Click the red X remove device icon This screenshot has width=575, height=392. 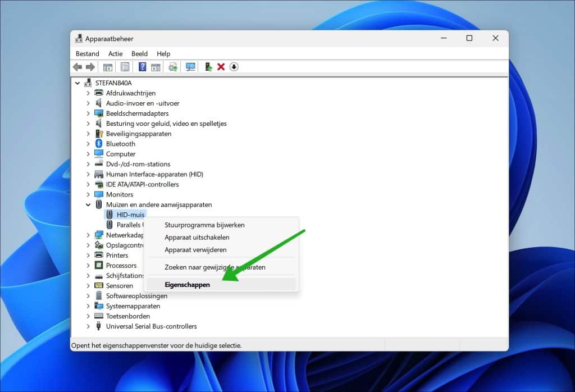pyautogui.click(x=221, y=67)
